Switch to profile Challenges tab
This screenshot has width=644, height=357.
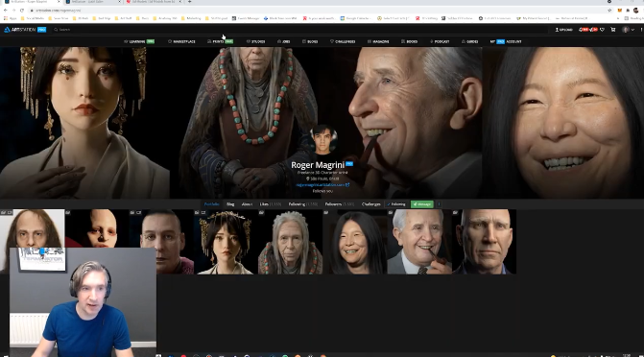point(370,204)
